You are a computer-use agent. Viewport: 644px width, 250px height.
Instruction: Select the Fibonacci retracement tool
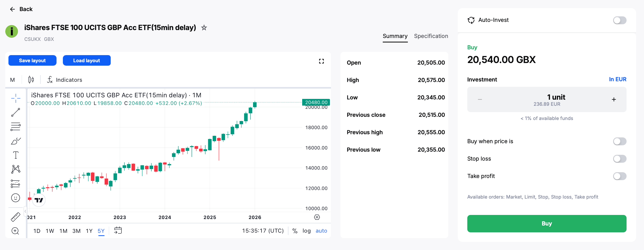click(x=16, y=127)
